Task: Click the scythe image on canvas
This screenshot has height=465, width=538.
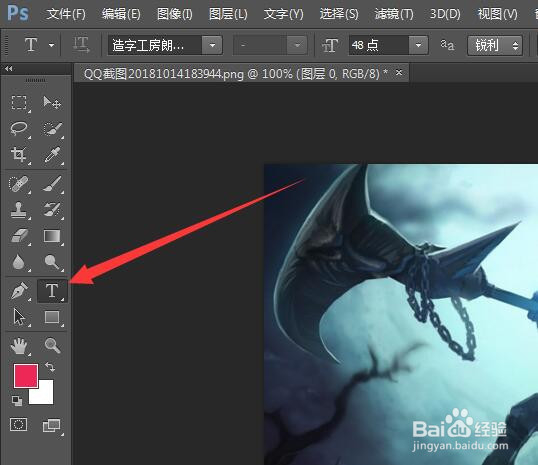Action: pyautogui.click(x=401, y=314)
